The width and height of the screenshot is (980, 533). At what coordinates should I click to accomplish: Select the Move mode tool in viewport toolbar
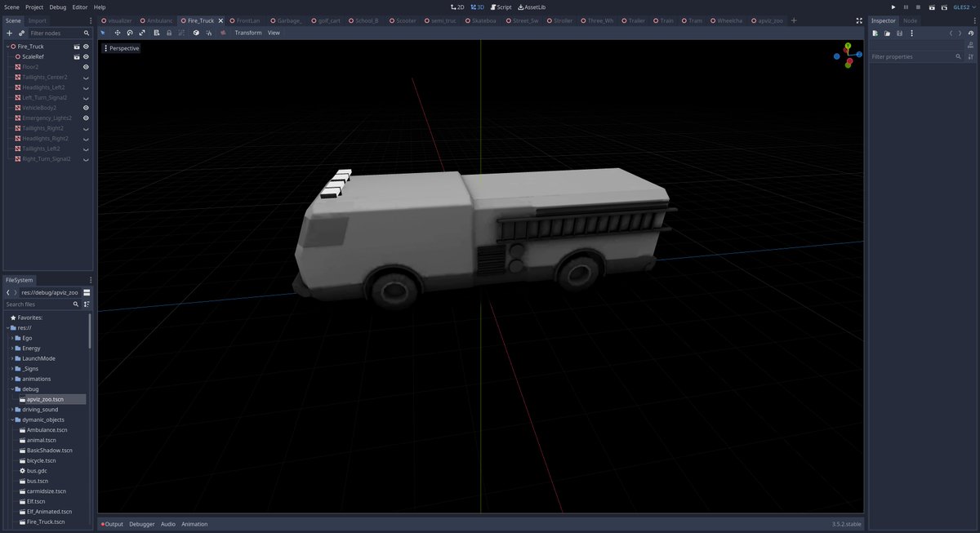117,33
